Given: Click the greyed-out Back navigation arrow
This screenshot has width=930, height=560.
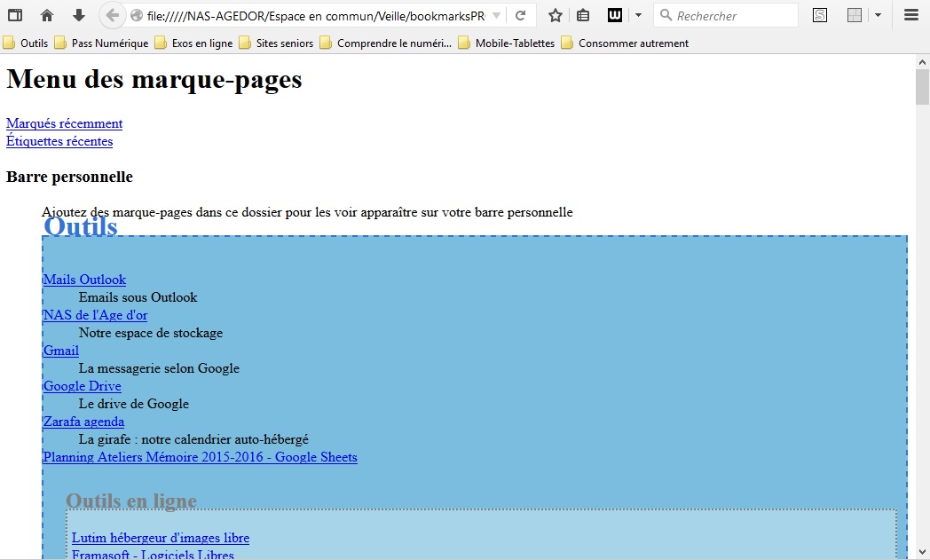Looking at the screenshot, I should pos(111,15).
